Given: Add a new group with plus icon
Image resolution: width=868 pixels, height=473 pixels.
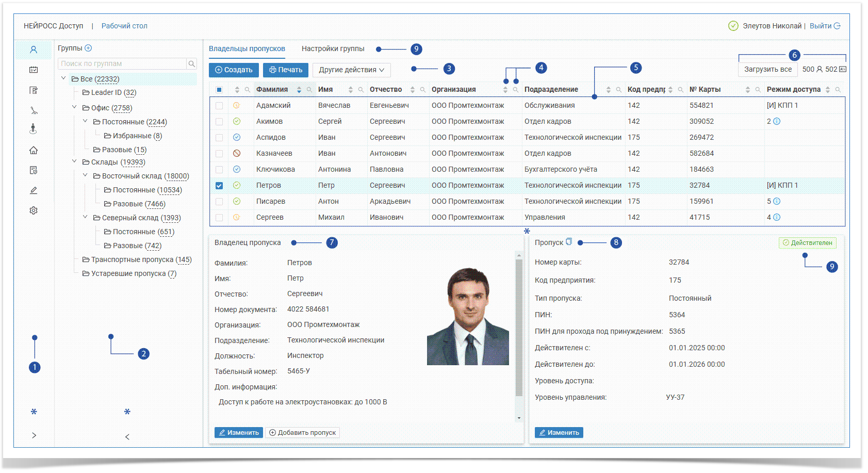Looking at the screenshot, I should coord(88,48).
